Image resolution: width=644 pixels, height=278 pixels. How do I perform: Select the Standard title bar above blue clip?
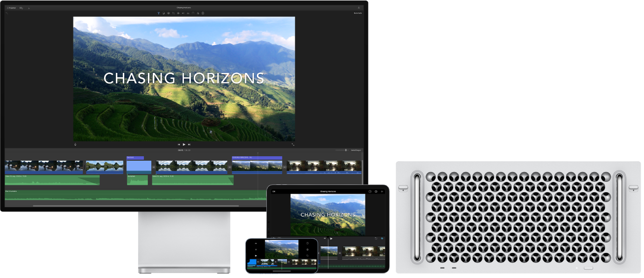[x=135, y=158]
